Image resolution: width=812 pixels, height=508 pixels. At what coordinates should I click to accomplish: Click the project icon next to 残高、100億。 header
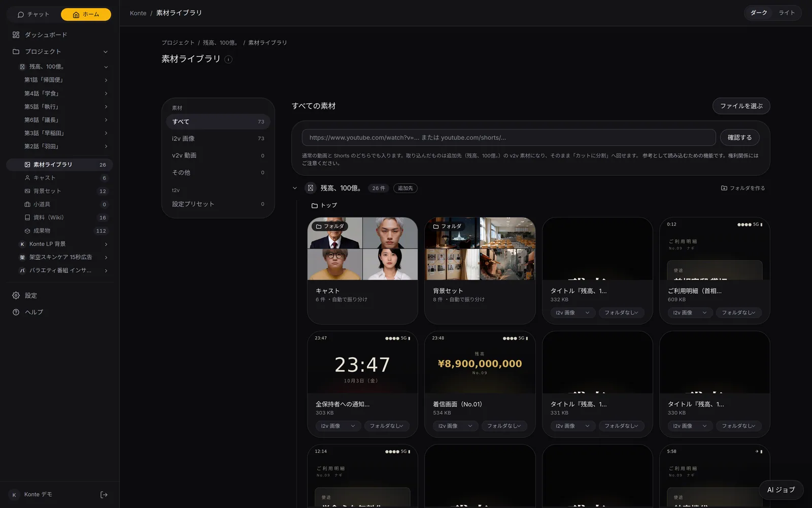pyautogui.click(x=311, y=188)
